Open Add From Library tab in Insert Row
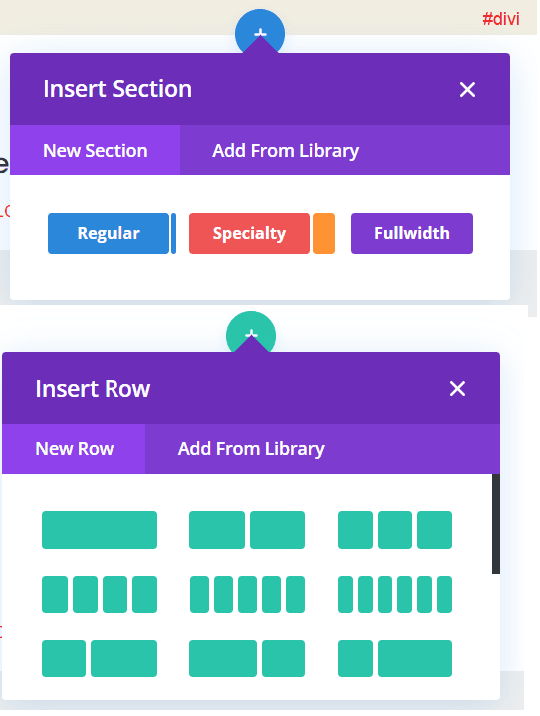The width and height of the screenshot is (540, 716). point(251,448)
